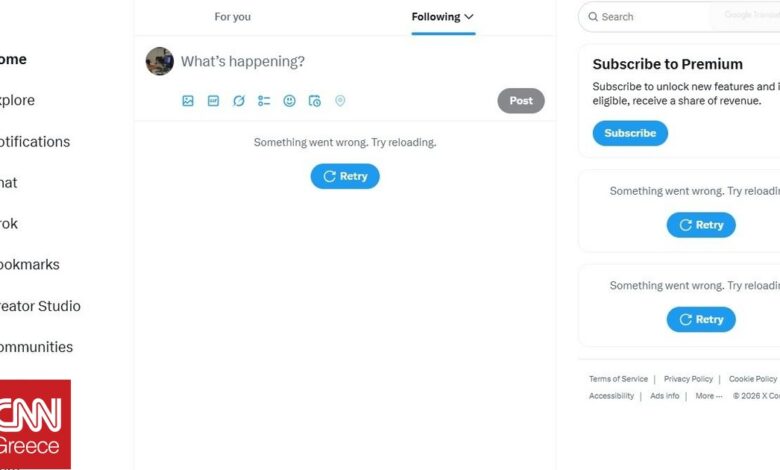
Task: Click the schedule post icon
Action: (x=315, y=101)
